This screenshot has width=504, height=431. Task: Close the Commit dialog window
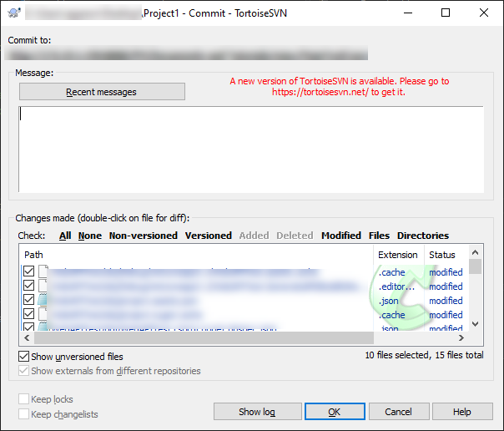pos(484,13)
